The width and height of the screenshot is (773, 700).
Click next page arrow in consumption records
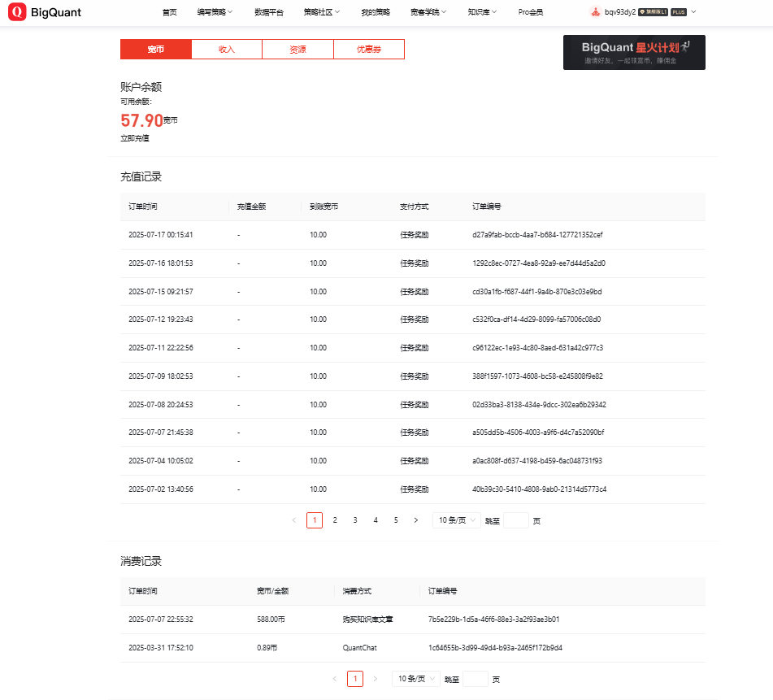tap(375, 679)
